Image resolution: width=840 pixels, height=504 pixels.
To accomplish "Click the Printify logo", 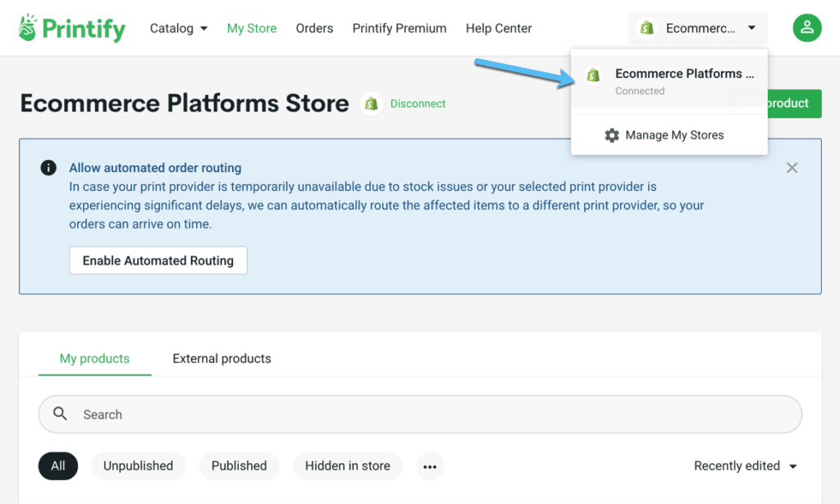I will point(72,28).
